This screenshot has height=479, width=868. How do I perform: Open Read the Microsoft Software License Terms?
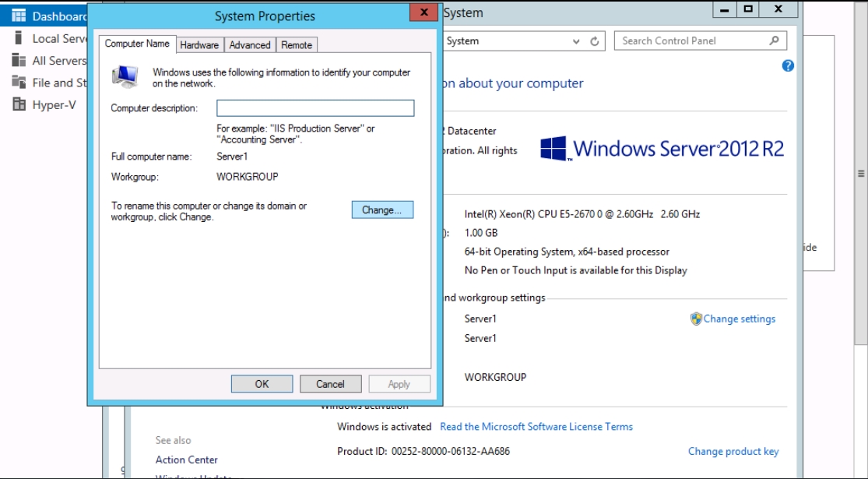click(536, 427)
